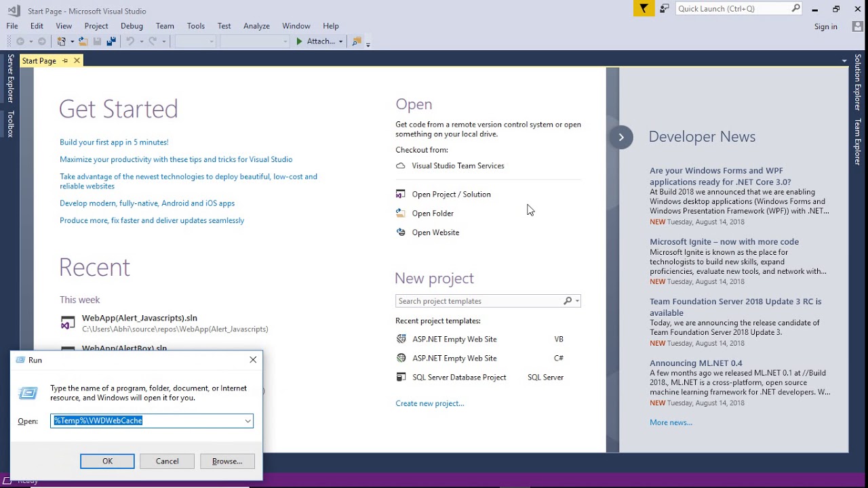868x488 pixels.
Task: Open the project templates search options dropdown
Action: pos(577,301)
